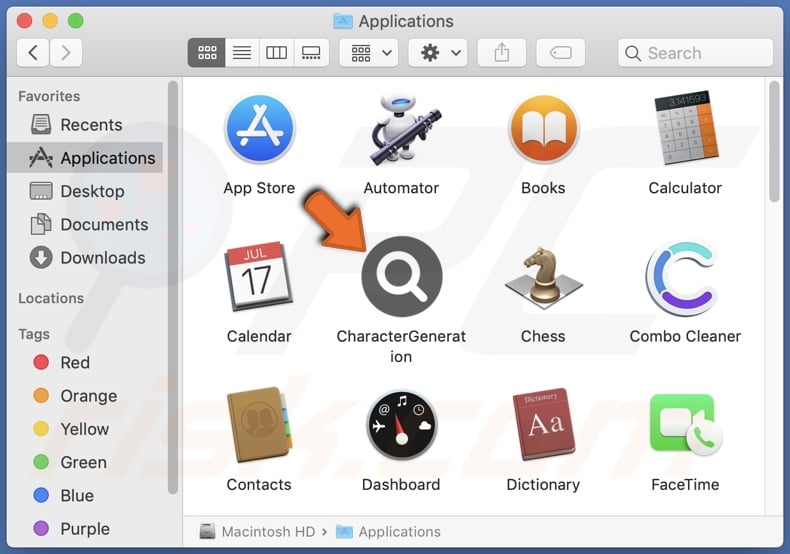Switch to column view
790x554 pixels.
pos(276,52)
